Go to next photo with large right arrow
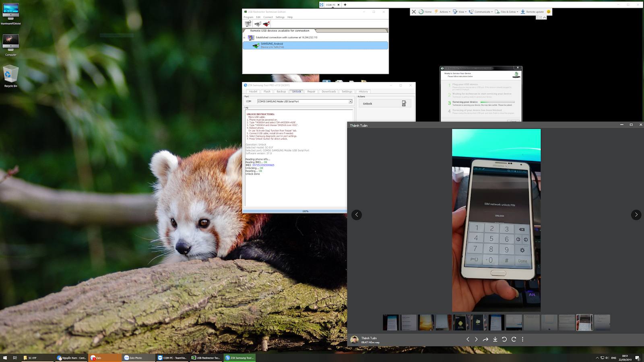The image size is (644, 362). 636,215
